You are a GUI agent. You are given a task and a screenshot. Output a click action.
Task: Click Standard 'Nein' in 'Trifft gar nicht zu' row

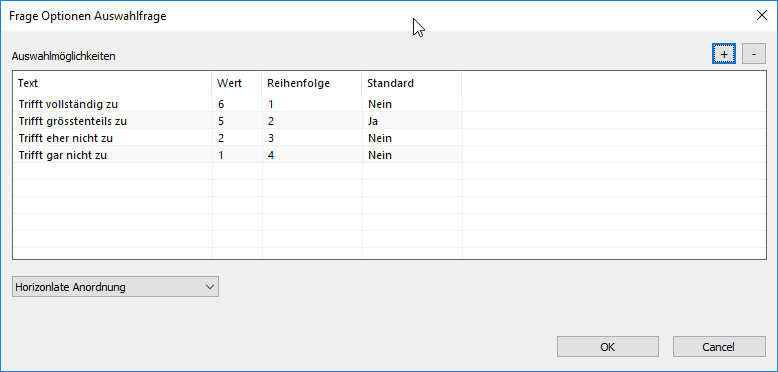(x=412, y=155)
